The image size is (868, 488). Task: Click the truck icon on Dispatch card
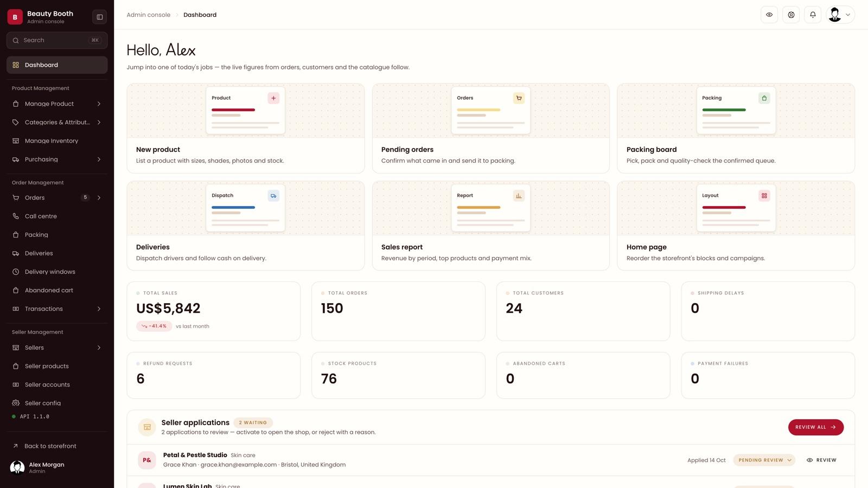pyautogui.click(x=273, y=196)
